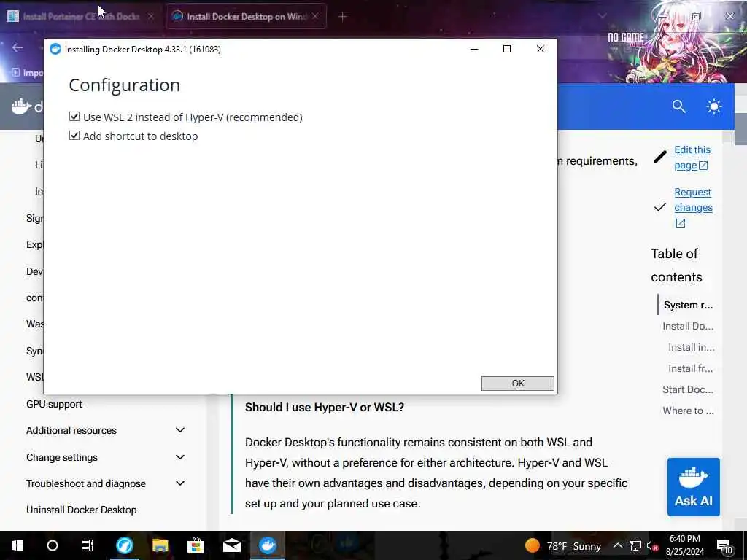Open Cortana search circle

[x=53, y=545]
